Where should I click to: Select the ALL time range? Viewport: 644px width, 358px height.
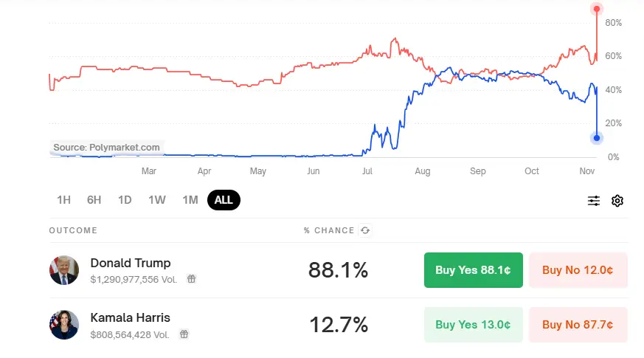[224, 200]
